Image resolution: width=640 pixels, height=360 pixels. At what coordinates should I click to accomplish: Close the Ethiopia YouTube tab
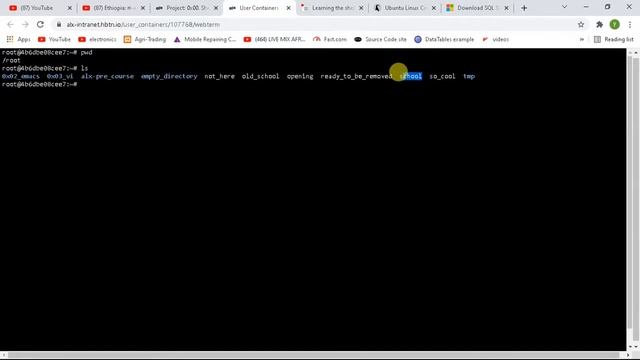tap(143, 8)
